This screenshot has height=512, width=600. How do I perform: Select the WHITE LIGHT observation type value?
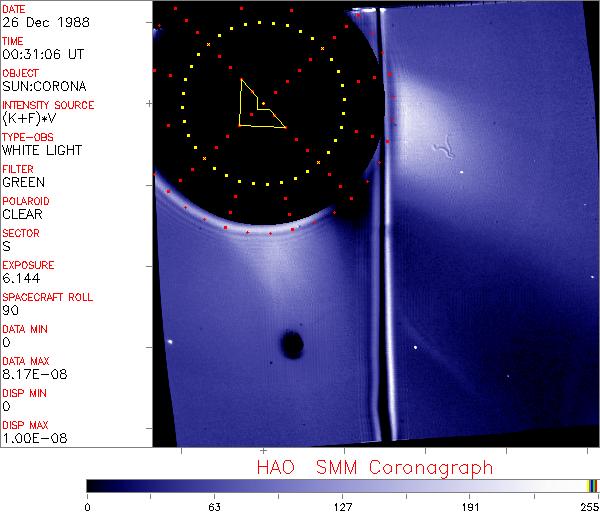41,151
